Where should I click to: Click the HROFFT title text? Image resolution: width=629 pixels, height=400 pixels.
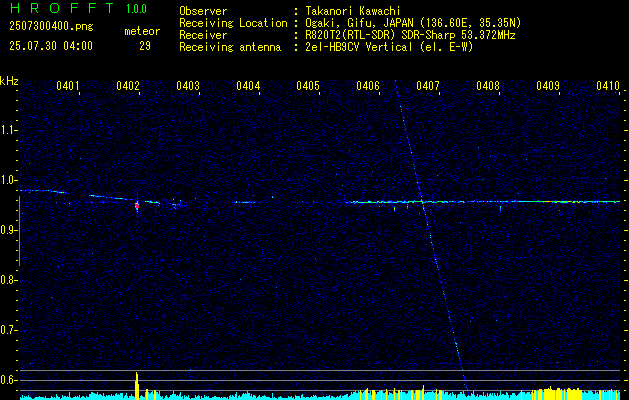tap(62, 8)
